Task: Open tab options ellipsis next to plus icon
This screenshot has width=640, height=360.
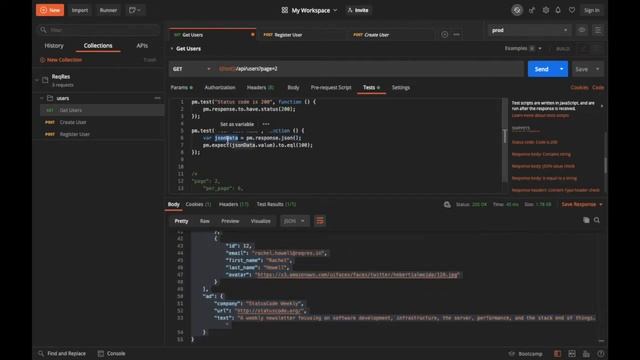Action: coord(457,35)
